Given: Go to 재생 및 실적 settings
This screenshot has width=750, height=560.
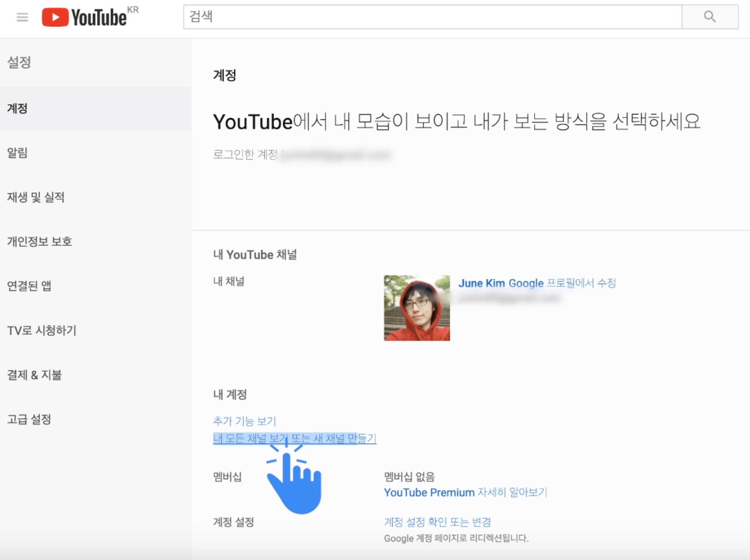Looking at the screenshot, I should (x=36, y=197).
